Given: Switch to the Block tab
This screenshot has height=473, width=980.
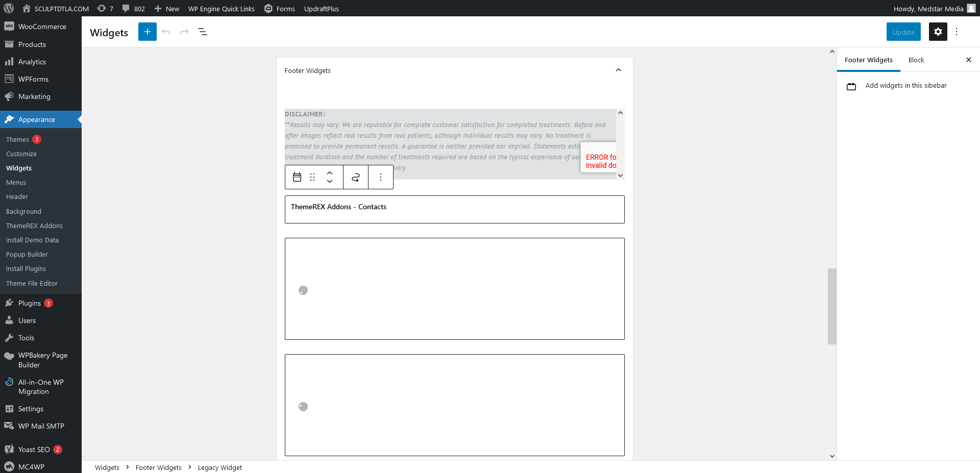Looking at the screenshot, I should click(x=916, y=60).
